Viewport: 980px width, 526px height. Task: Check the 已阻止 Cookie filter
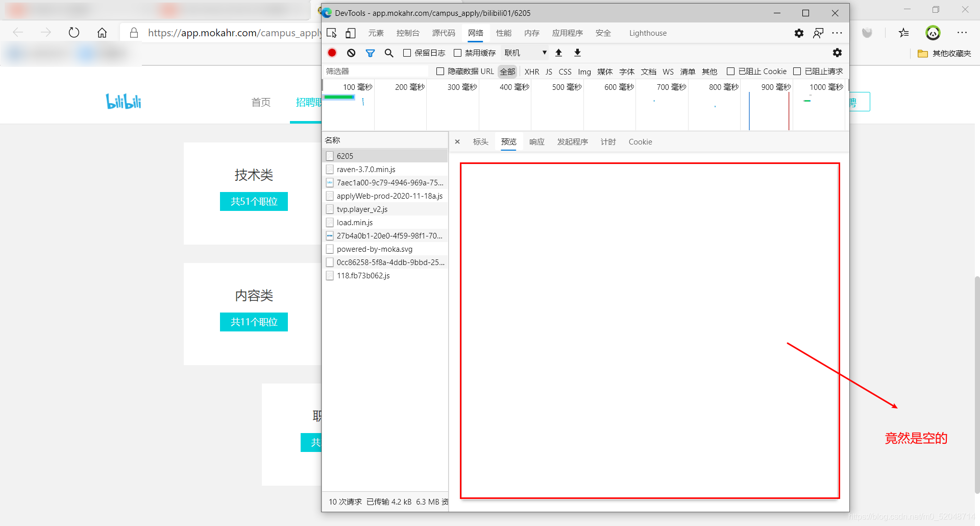coord(730,71)
